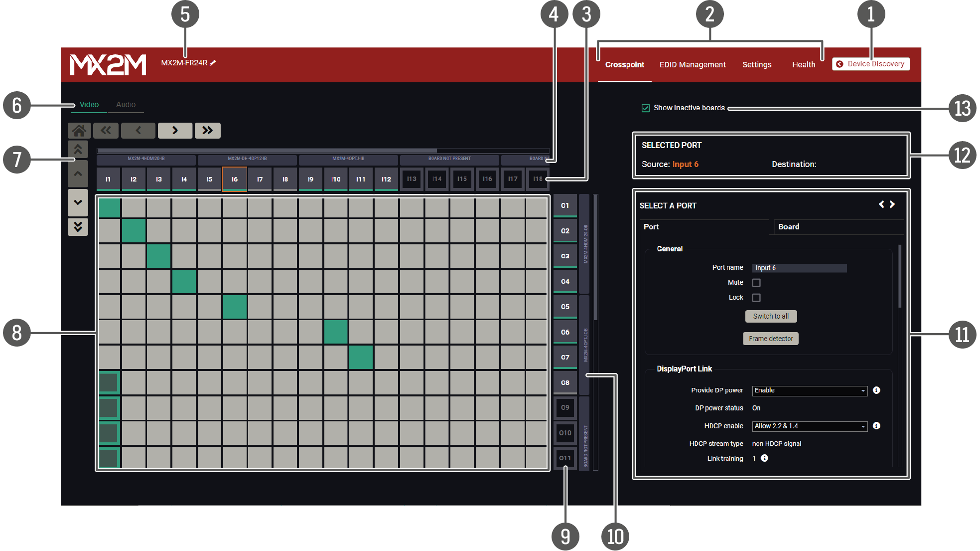The width and height of the screenshot is (980, 551).
Task: Toggle crosspoint I1 to O1
Action: (x=109, y=208)
